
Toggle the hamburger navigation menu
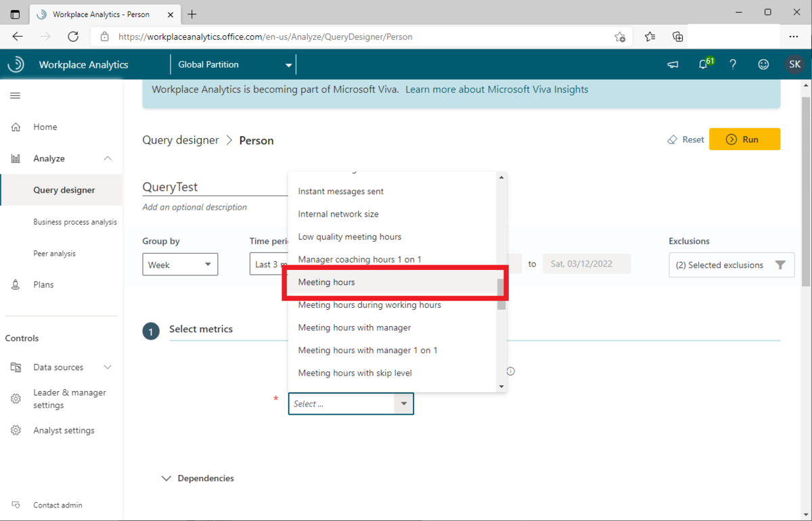[x=15, y=95]
